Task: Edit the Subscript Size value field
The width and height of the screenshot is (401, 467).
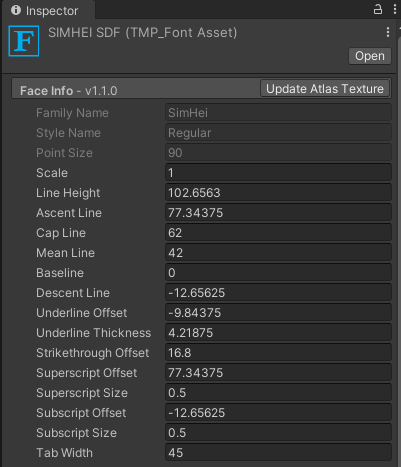Action: [x=278, y=433]
